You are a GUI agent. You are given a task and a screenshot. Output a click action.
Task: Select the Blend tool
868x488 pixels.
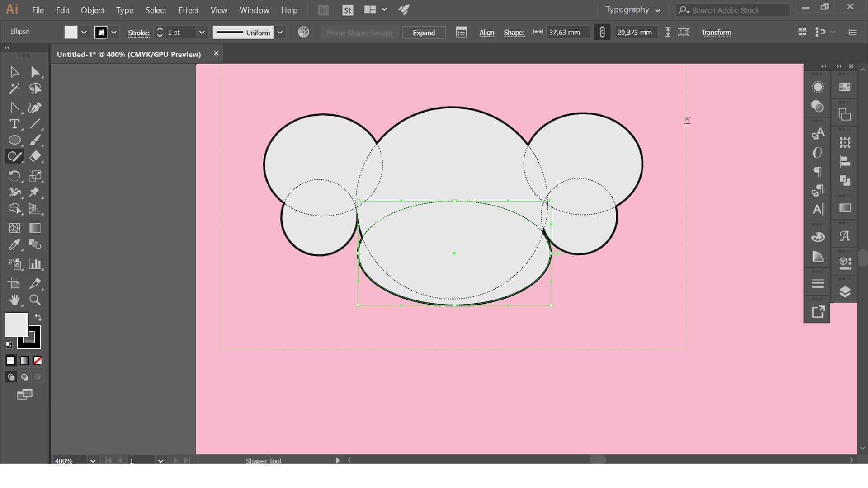pyautogui.click(x=35, y=244)
